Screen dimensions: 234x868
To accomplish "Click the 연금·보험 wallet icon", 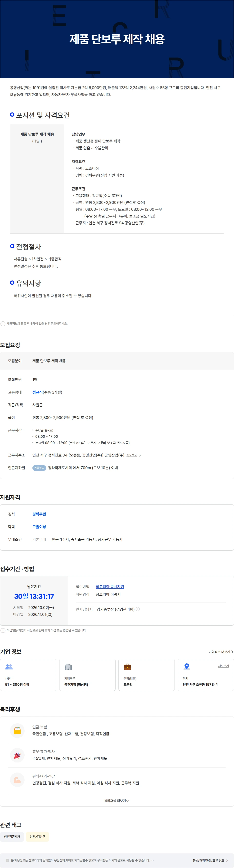I will pyautogui.click(x=17, y=730).
